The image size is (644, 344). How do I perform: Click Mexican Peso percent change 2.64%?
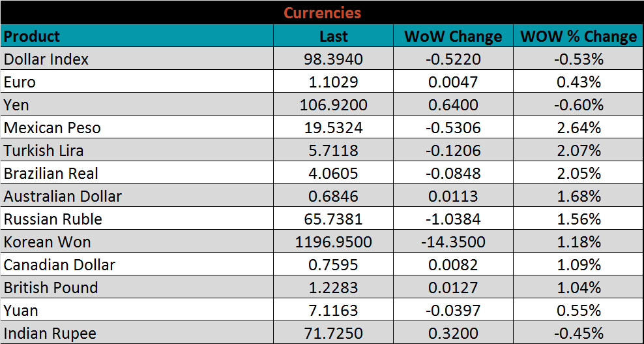click(x=578, y=128)
